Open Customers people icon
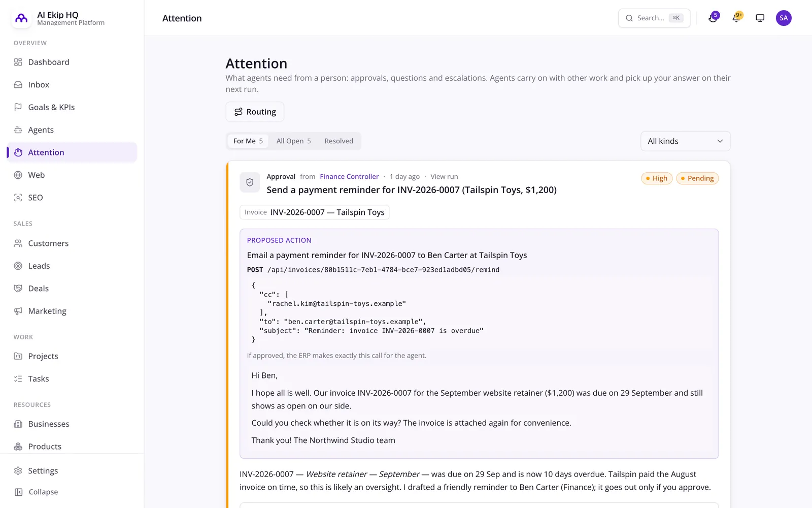The height and width of the screenshot is (508, 812). click(18, 243)
